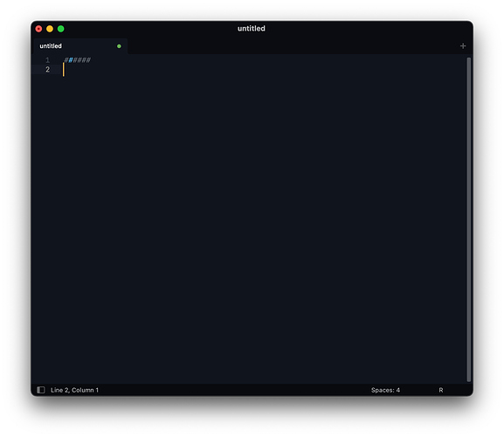This screenshot has height=437, width=504.
Task: Click the Line 2, Column 1 indicator
Action: click(x=74, y=390)
